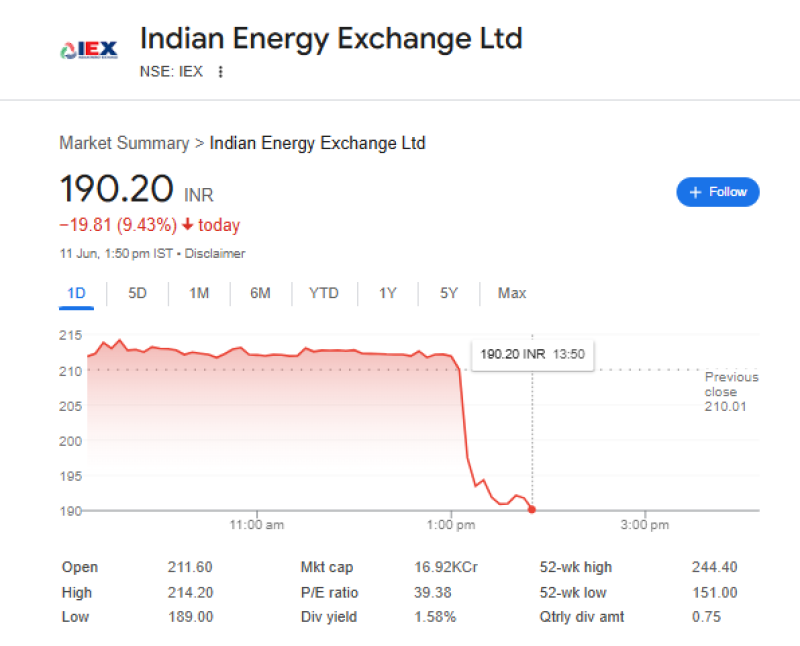Open the Disclaimer link
800x646 pixels.
[x=215, y=254]
